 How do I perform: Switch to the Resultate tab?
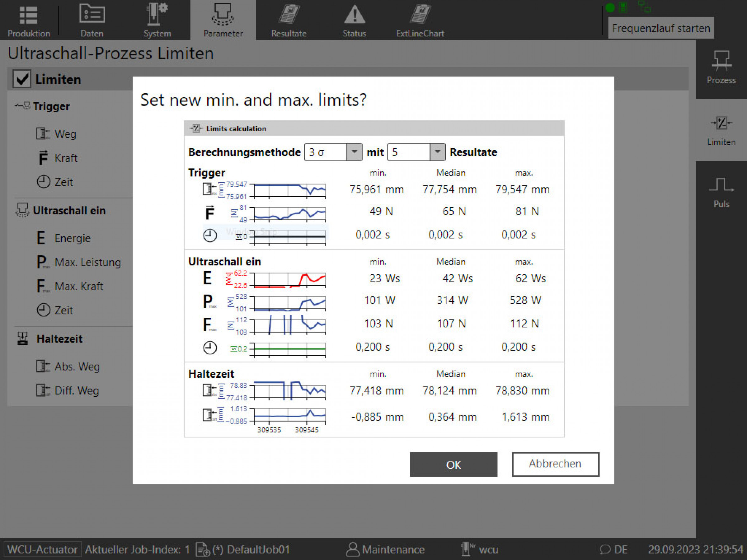pyautogui.click(x=289, y=20)
